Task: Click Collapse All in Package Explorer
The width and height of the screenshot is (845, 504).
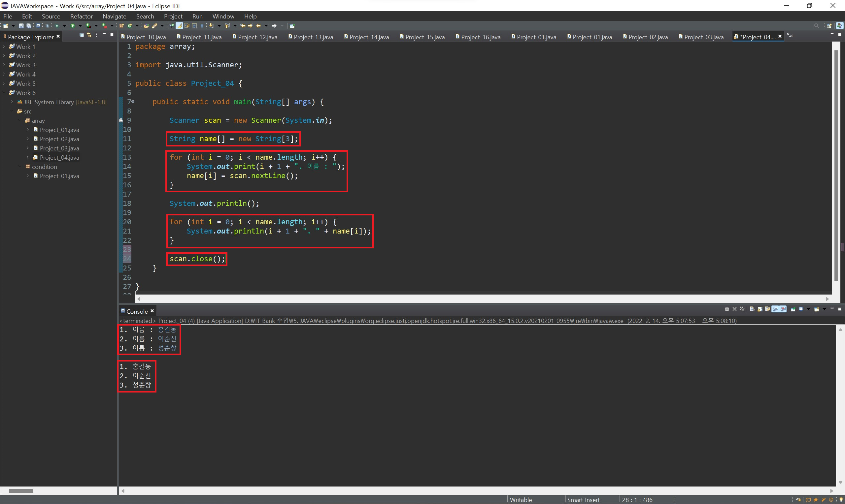Action: (x=82, y=35)
